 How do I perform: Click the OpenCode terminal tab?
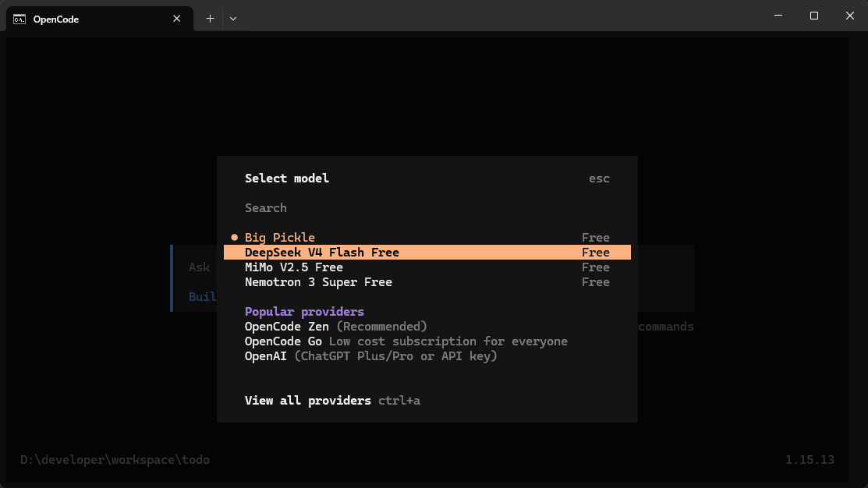[x=100, y=19]
